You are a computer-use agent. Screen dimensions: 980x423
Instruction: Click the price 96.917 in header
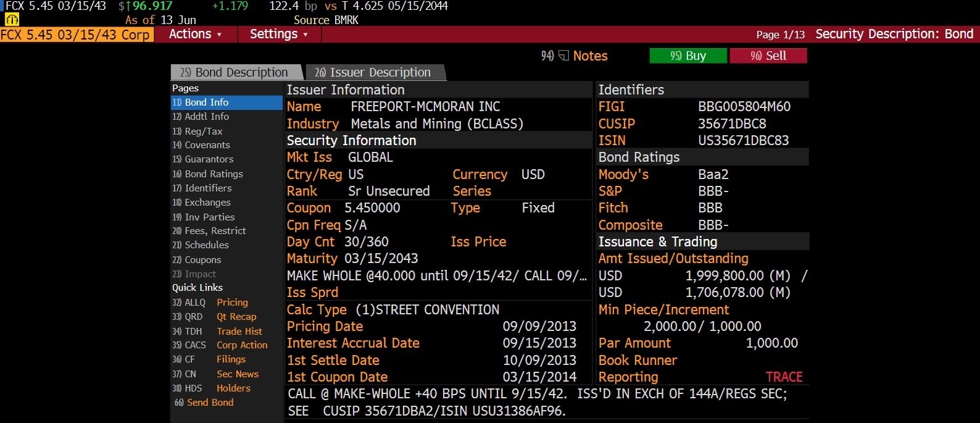pyautogui.click(x=152, y=6)
